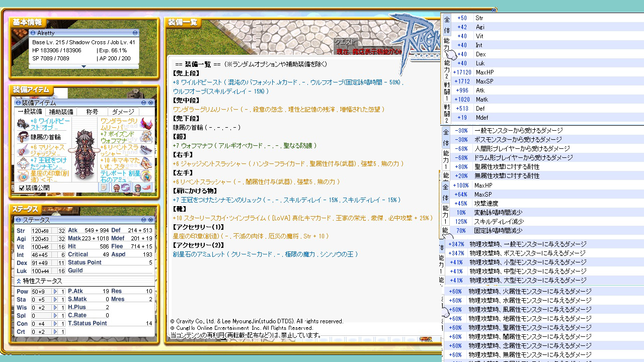Click the 基本情報 section header
Viewport: 644px width, 362px height.
(27, 23)
